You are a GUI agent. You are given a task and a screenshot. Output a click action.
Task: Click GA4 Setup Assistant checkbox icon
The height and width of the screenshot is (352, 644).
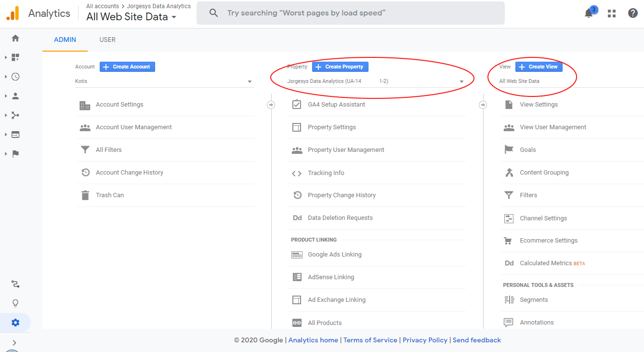click(297, 104)
